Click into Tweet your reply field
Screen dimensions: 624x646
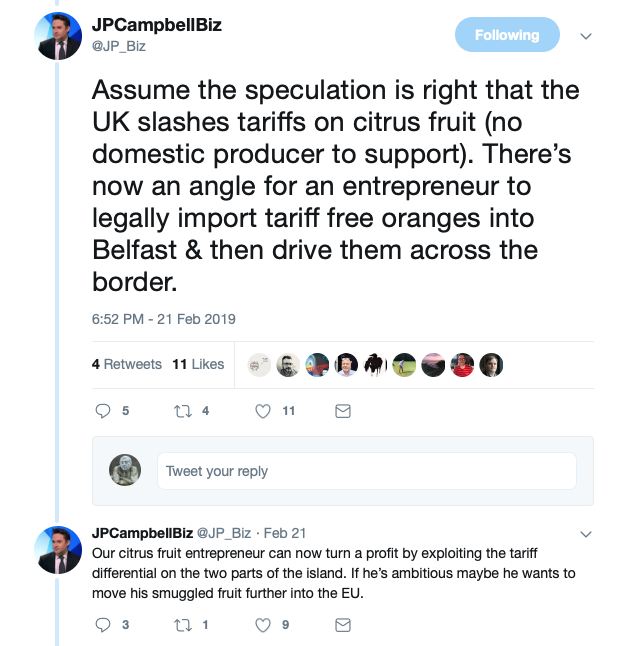coord(367,471)
